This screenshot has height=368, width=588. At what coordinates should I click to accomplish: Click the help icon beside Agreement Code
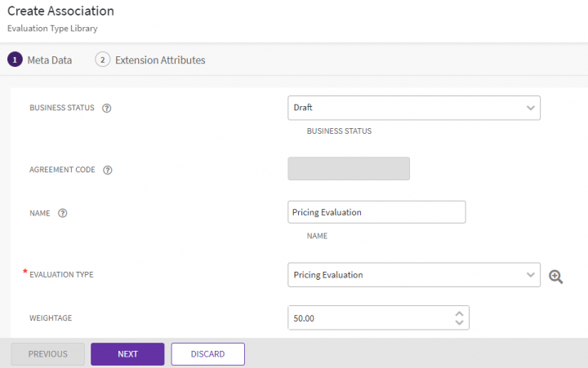point(108,171)
